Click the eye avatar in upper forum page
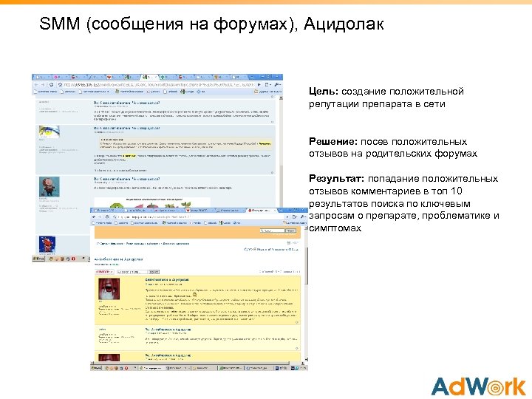Image resolution: width=532 pixels, height=399 pixels. coord(50,132)
